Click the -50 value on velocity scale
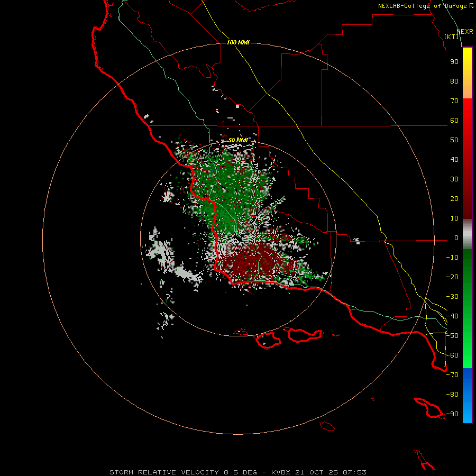This screenshot has height=476, width=476. click(452, 336)
